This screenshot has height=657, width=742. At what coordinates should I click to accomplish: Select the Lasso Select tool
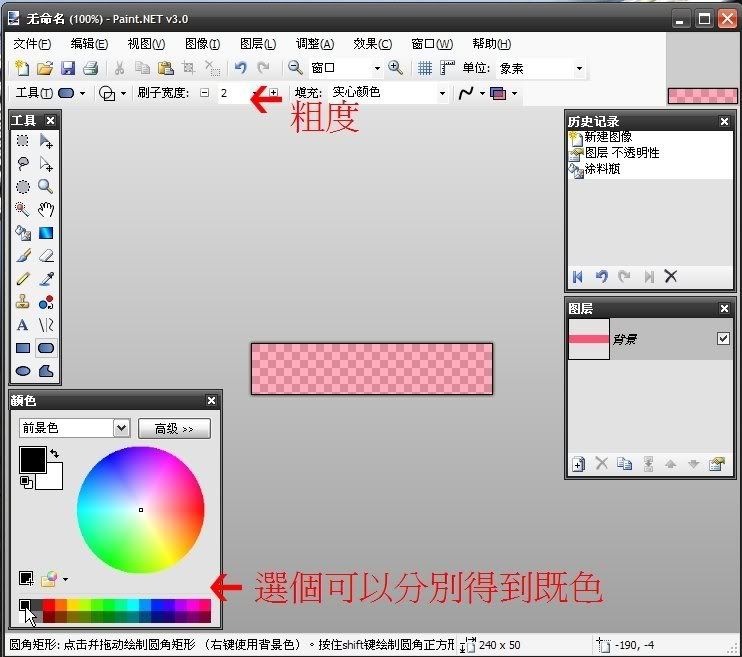pyautogui.click(x=23, y=164)
